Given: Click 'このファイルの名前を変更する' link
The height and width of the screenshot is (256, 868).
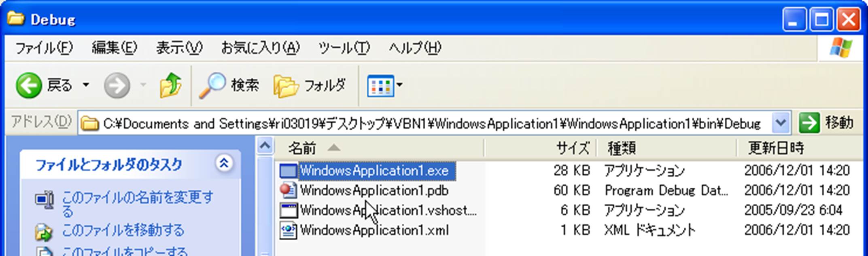Looking at the screenshot, I should pos(137,198).
